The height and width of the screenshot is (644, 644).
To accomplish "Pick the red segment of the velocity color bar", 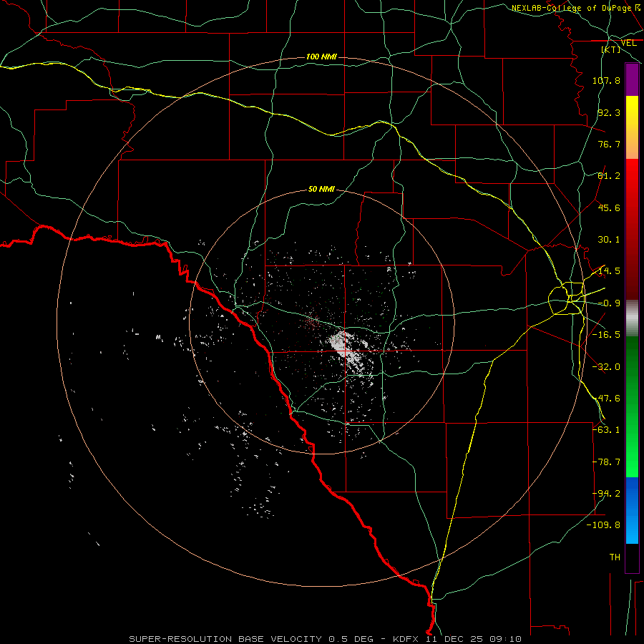I will (632, 229).
